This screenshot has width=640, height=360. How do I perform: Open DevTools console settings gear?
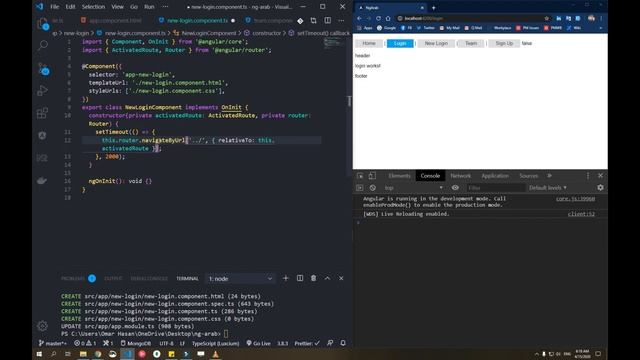(x=600, y=188)
